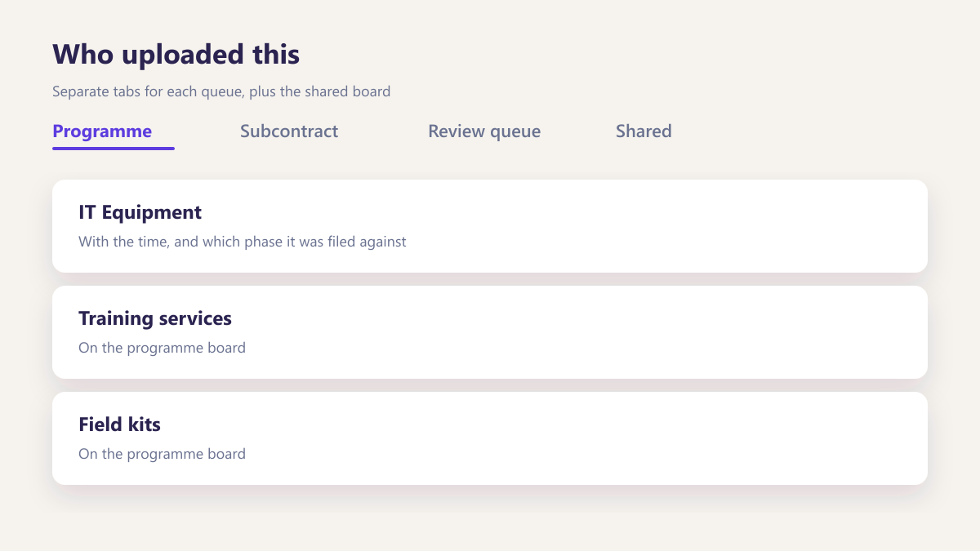
Task: Click the word 'services' in second card title
Action: [x=195, y=318]
